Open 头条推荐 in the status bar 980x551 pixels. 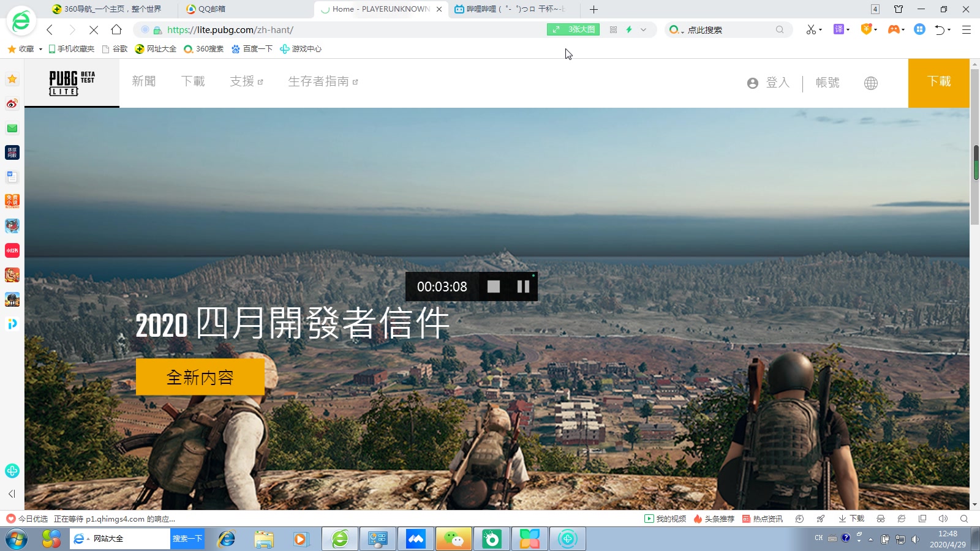(x=714, y=519)
